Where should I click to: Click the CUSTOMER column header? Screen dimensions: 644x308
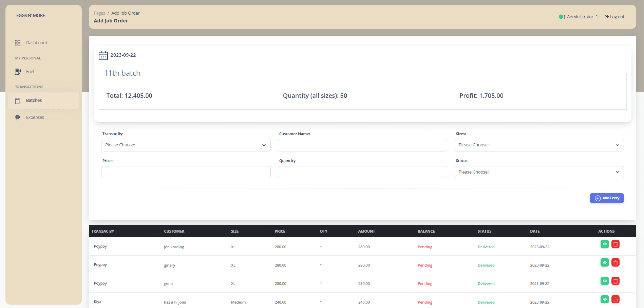[x=174, y=231]
